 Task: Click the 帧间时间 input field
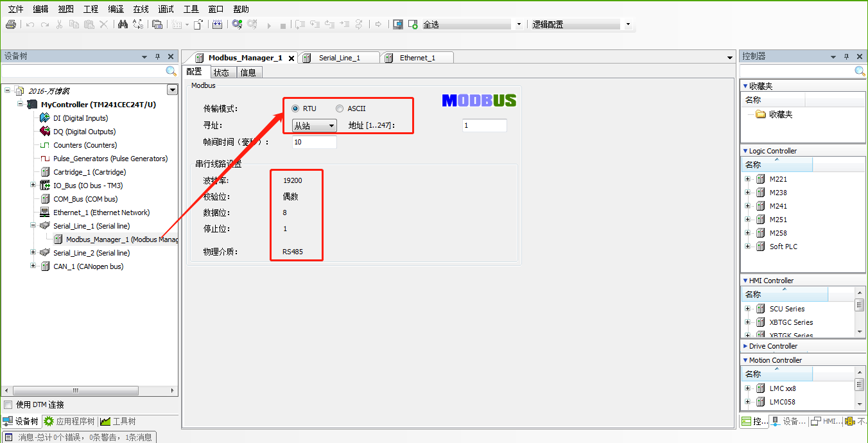coord(314,143)
